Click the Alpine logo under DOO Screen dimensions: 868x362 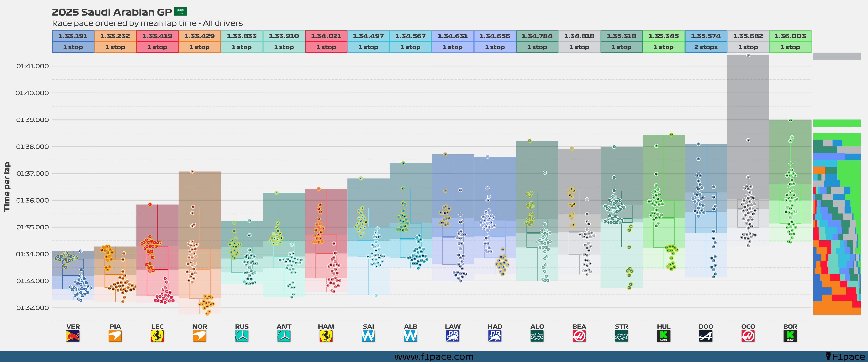(x=706, y=336)
